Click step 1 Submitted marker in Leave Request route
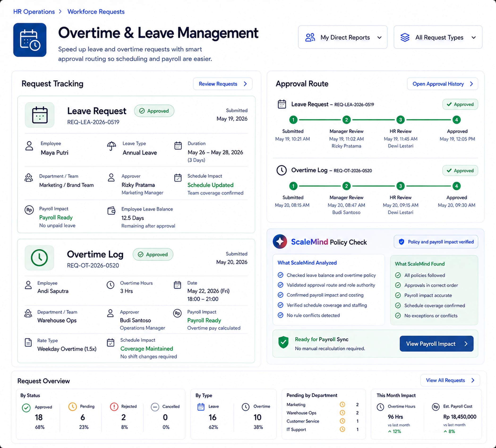The image size is (496, 448). (293, 120)
